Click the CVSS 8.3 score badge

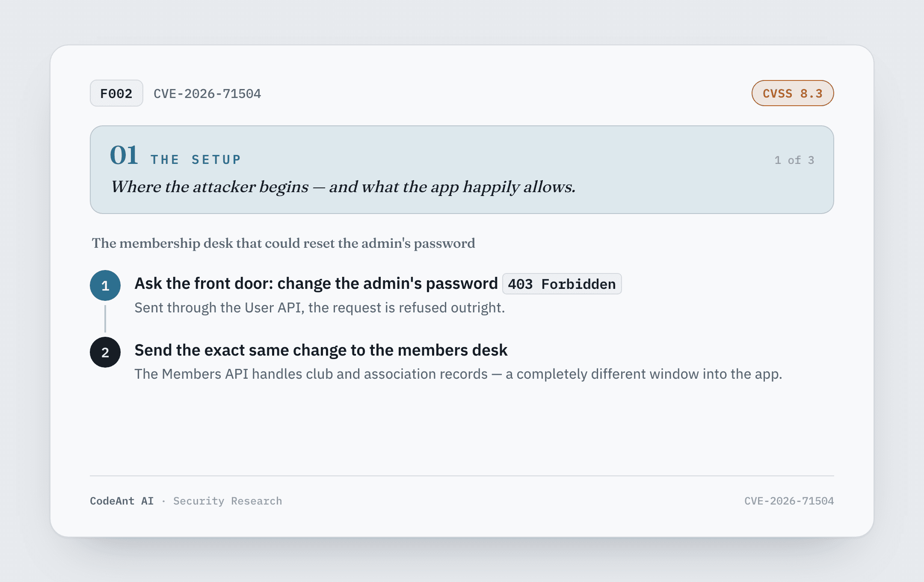[x=793, y=93]
